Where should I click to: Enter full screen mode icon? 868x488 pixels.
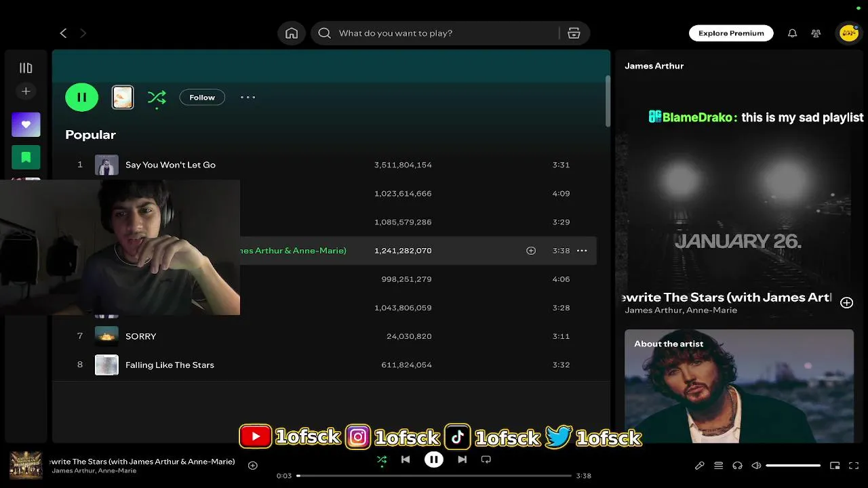click(x=854, y=466)
